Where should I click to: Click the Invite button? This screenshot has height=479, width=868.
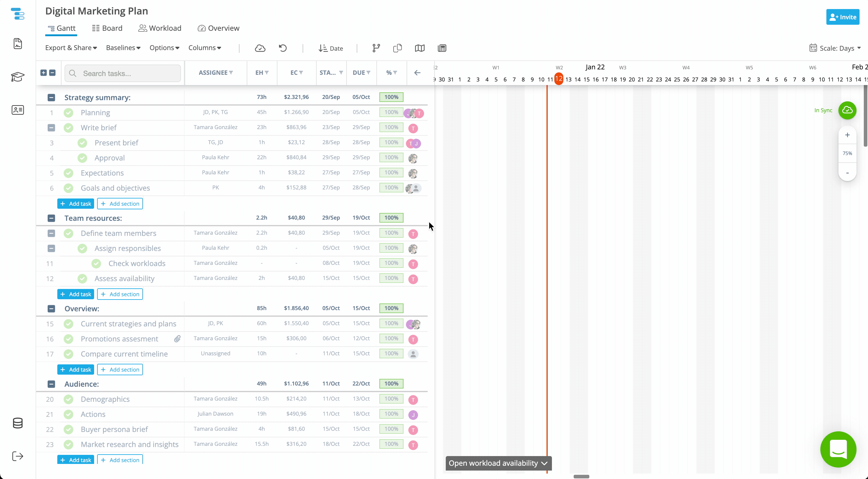click(x=842, y=17)
